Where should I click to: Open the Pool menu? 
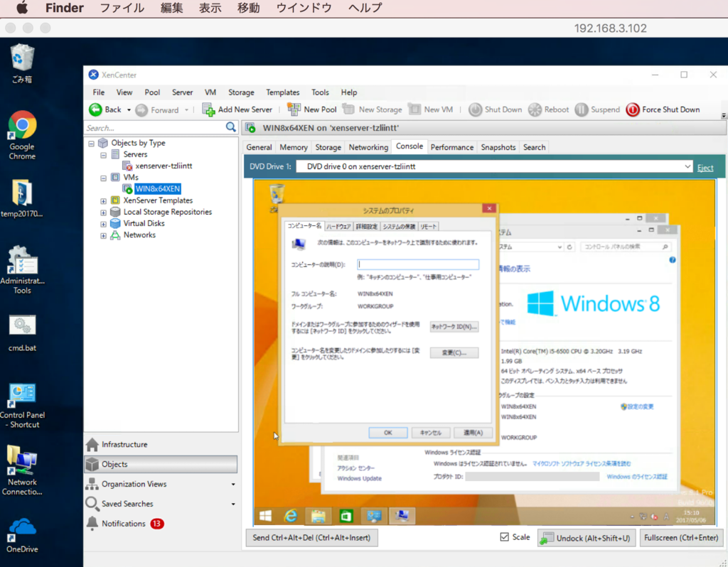coord(152,92)
